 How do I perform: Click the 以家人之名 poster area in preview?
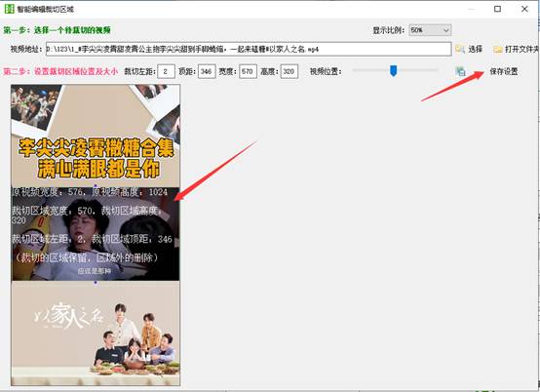(96, 333)
